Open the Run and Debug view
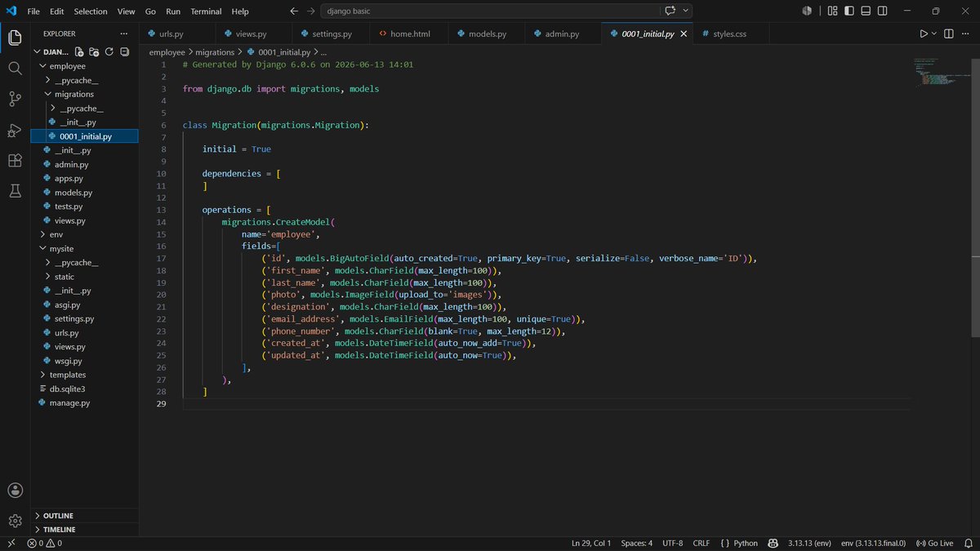This screenshot has height=551, width=980. coord(15,130)
